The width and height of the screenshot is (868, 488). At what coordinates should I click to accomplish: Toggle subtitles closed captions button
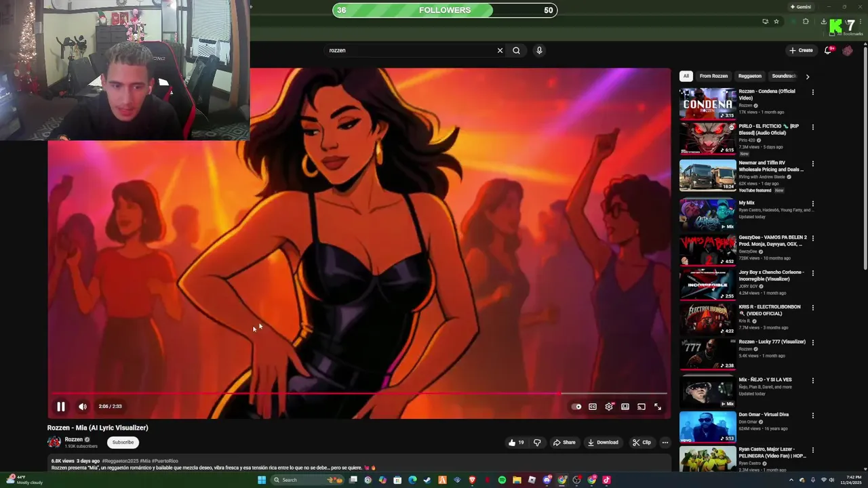[593, 407]
